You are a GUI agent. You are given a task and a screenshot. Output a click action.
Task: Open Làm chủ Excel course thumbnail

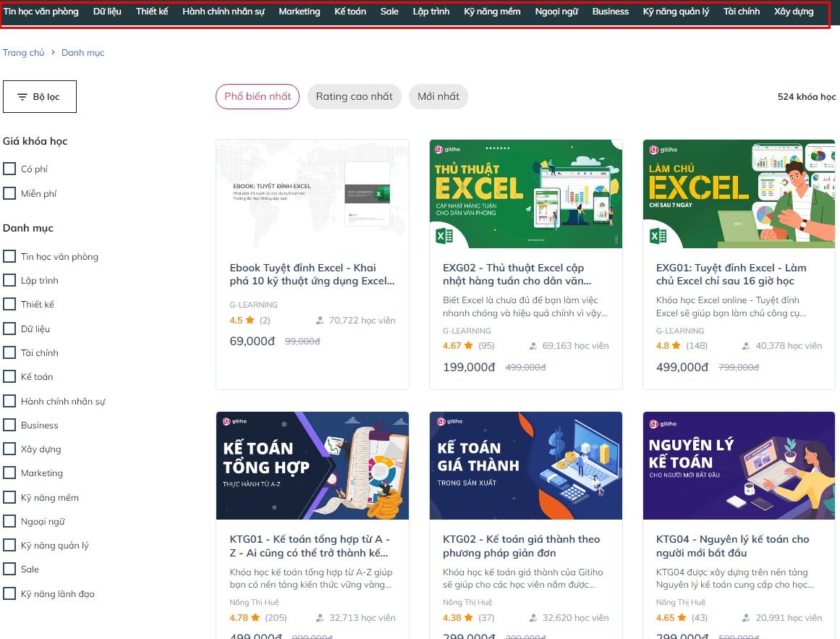(x=739, y=194)
